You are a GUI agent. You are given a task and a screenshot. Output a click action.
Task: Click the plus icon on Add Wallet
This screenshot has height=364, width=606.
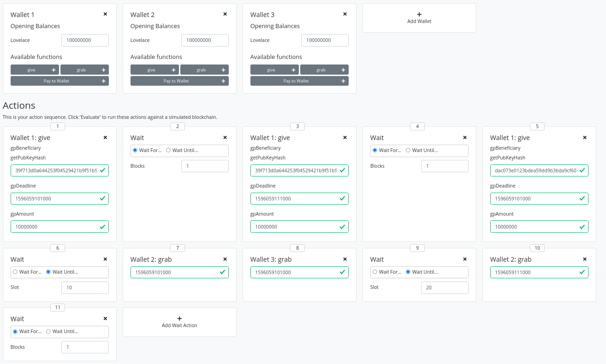(x=419, y=14)
